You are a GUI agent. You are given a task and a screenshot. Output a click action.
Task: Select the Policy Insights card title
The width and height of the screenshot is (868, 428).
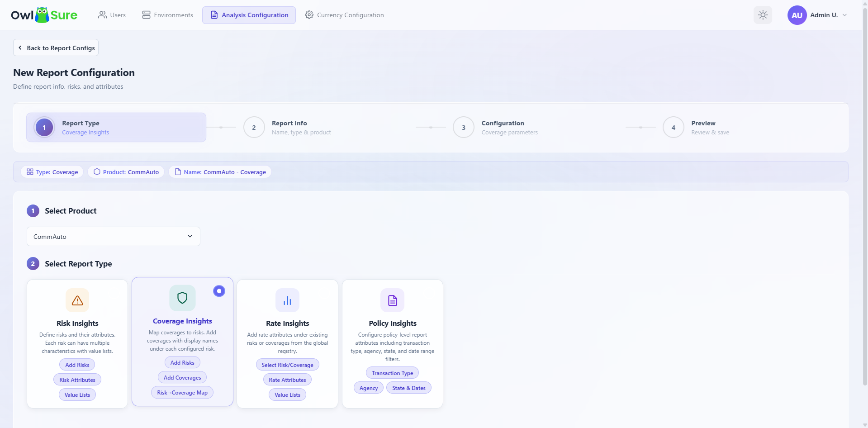(393, 323)
